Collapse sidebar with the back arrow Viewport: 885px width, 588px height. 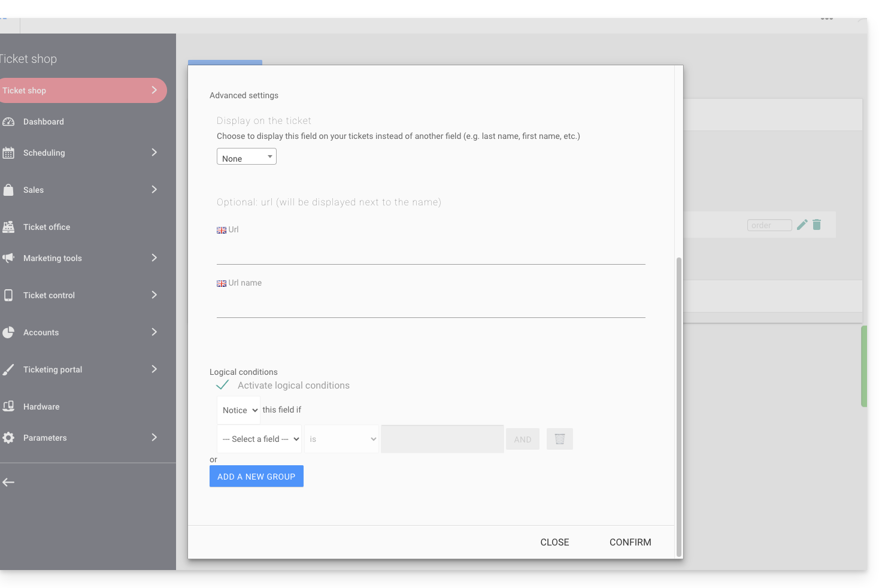[8, 482]
